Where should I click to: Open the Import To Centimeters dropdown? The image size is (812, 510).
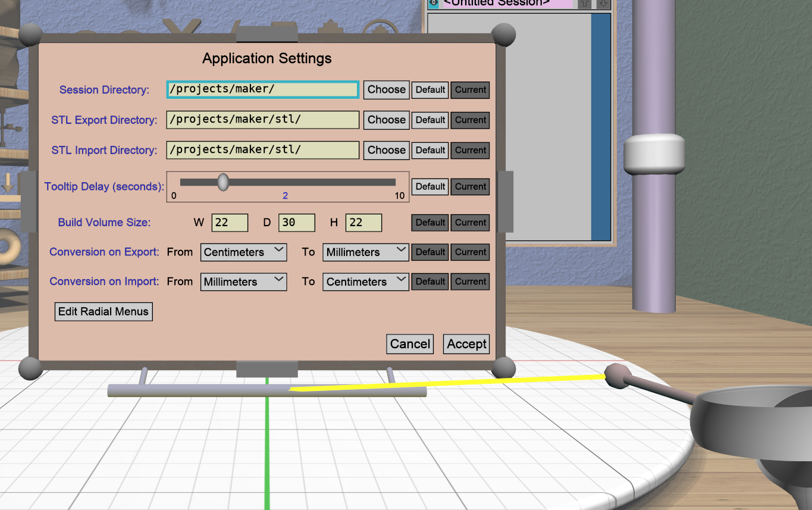click(x=365, y=282)
